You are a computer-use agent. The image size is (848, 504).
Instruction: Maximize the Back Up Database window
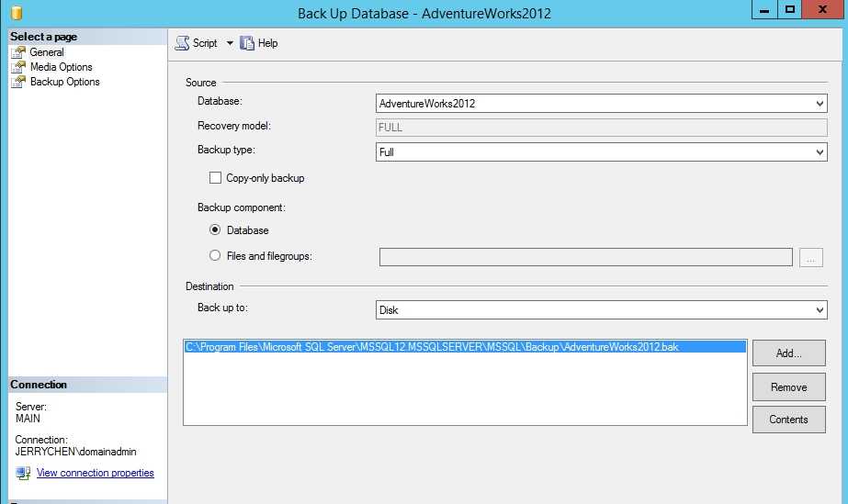(x=789, y=10)
